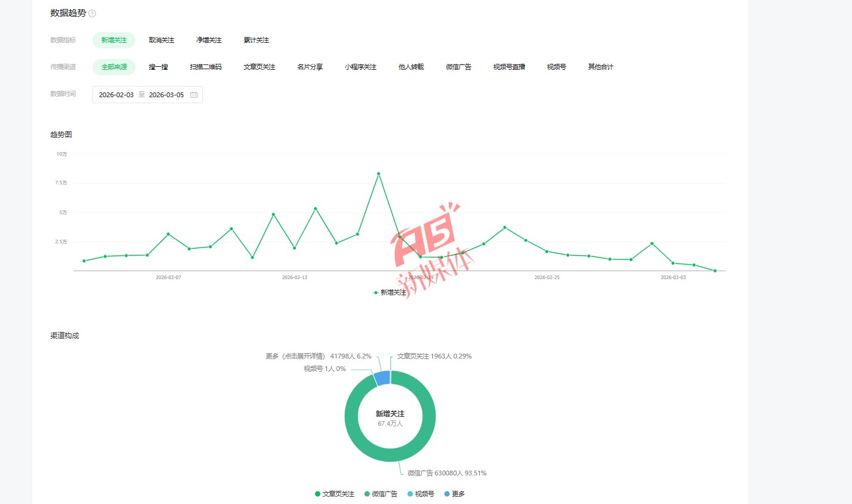Click the peak data point on trend line
The height and width of the screenshot is (504, 852).
tap(378, 174)
